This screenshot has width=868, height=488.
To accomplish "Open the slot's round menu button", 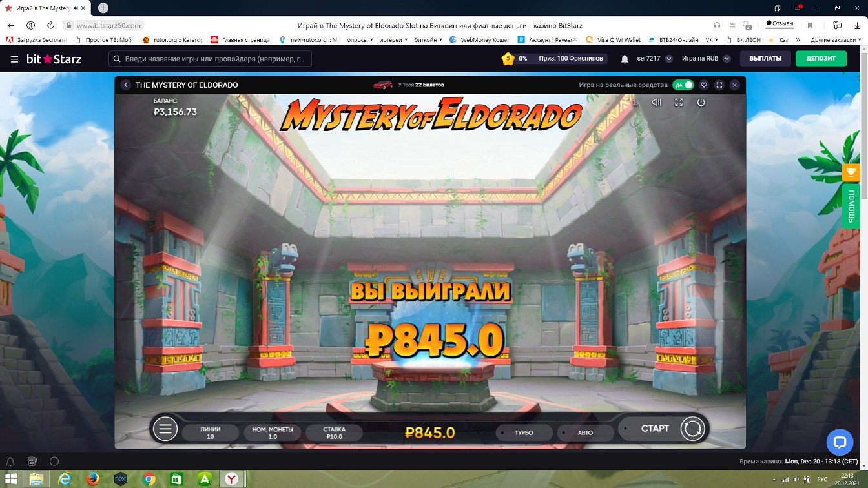I will click(165, 429).
